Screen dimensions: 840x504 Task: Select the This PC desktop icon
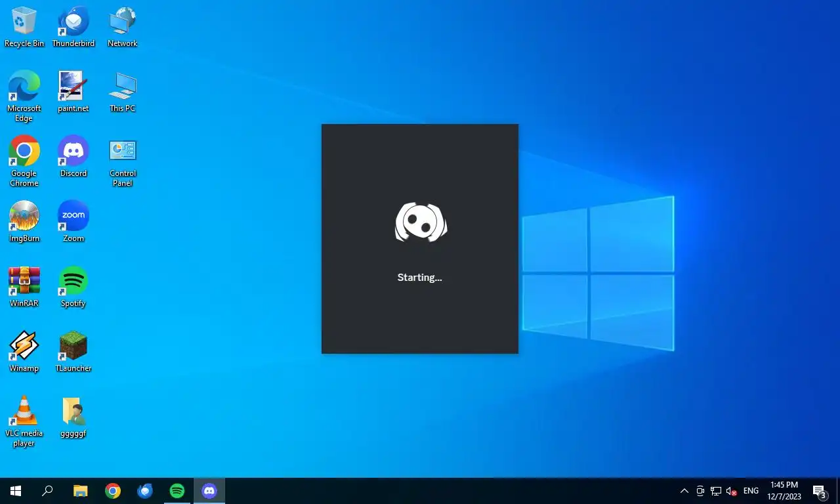tap(123, 92)
